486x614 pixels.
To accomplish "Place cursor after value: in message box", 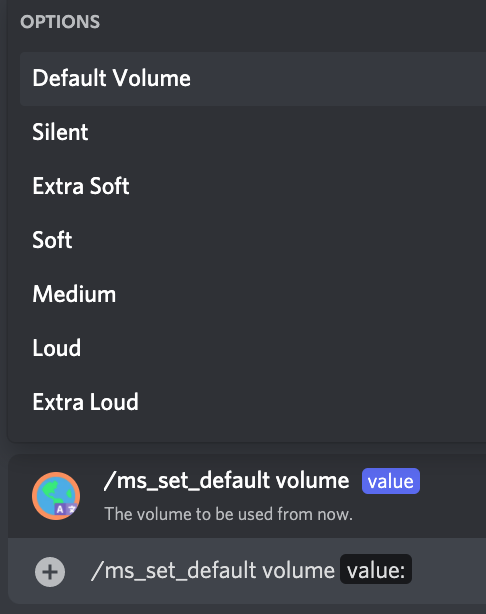I will click(x=409, y=570).
